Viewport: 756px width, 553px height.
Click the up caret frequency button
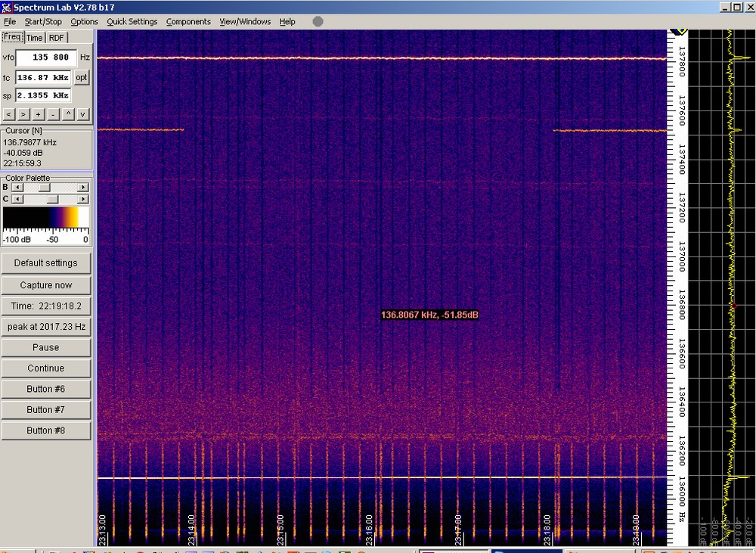point(68,114)
